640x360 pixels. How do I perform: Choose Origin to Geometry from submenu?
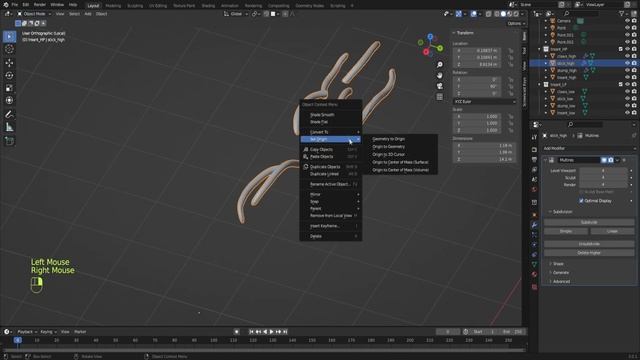(389, 147)
